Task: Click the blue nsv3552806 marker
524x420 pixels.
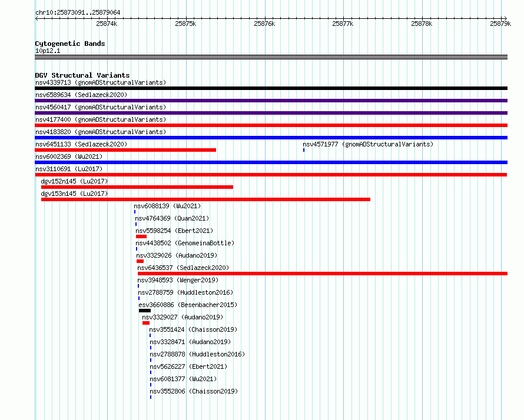Action: [151, 397]
